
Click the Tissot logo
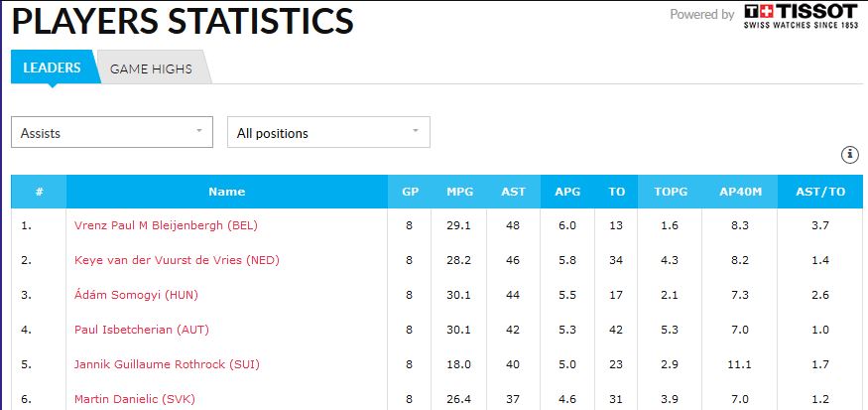click(801, 16)
